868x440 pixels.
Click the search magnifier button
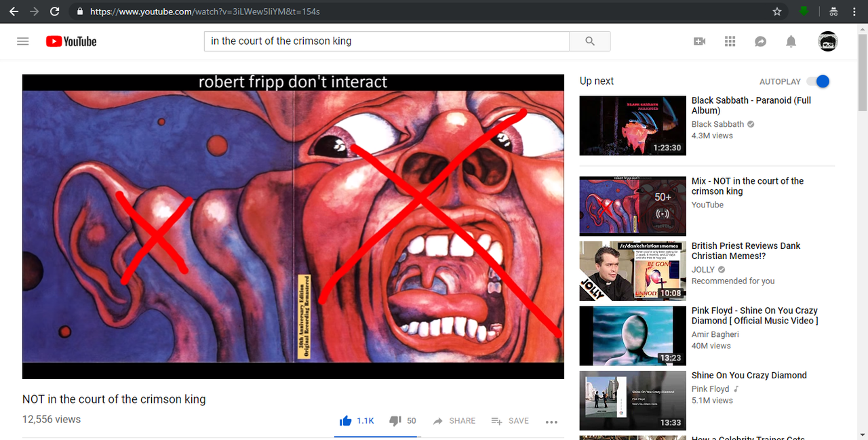click(590, 41)
